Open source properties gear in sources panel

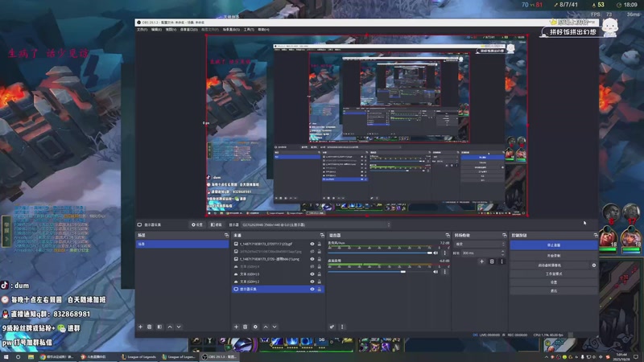(255, 327)
